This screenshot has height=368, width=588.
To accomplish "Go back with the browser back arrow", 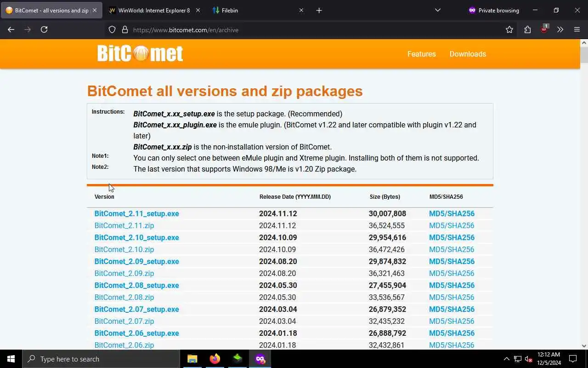I will point(11,29).
